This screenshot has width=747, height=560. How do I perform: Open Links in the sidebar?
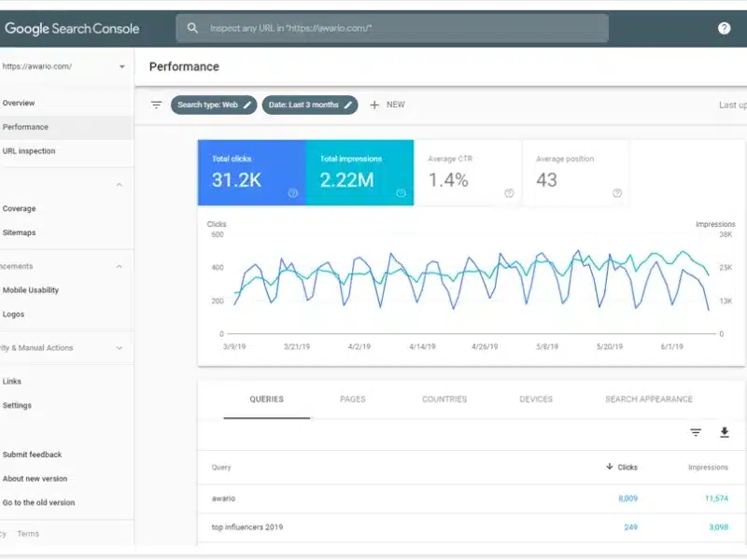[12, 382]
